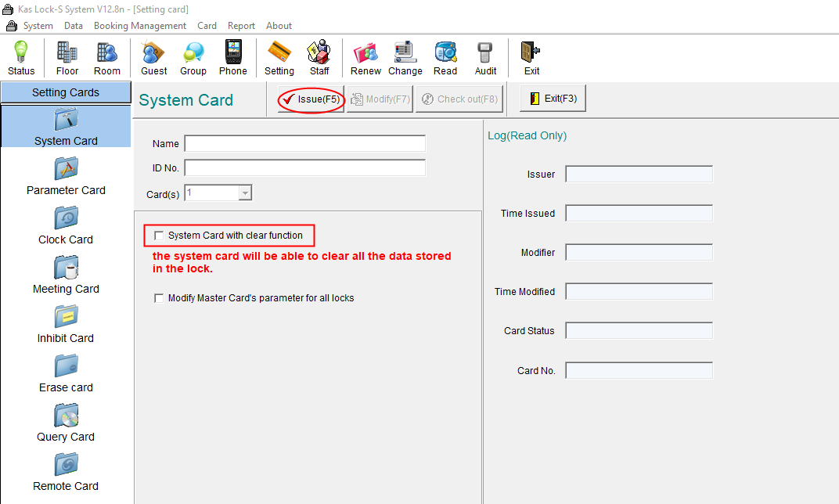Click the Time Issued log field

click(x=639, y=213)
